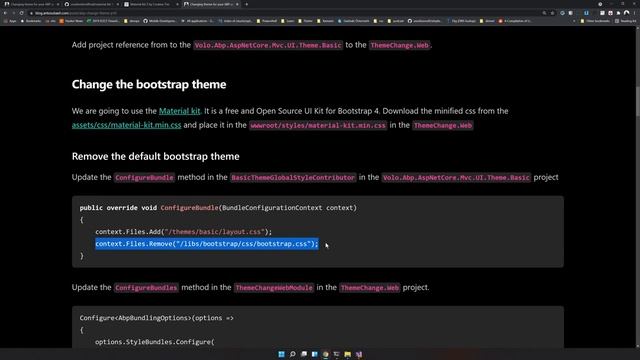Screen dimensions: 640x360
Task: Click BasicThemeGlobalStyleContributor inline code
Action: (x=293, y=178)
